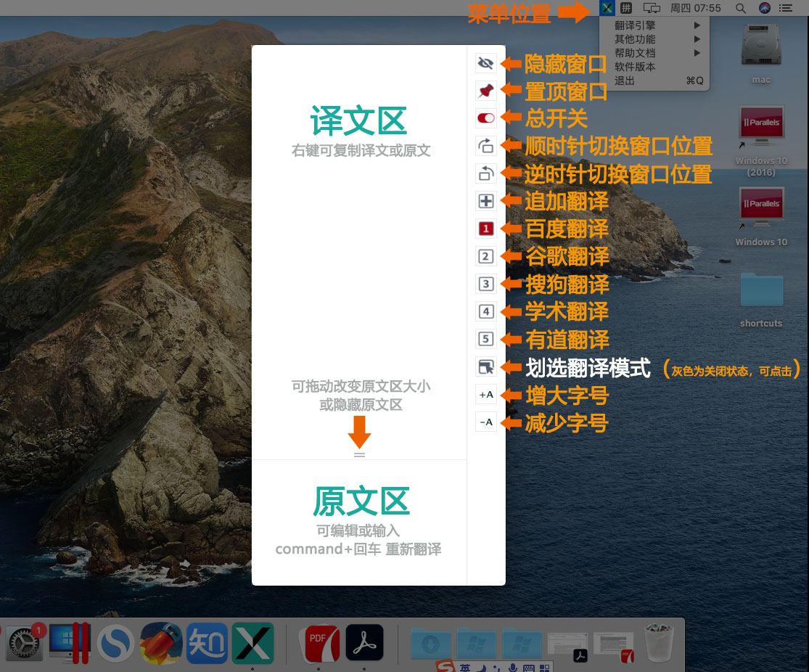Viewport: 809px width, 672px height.
Task: Open System Preferences in the Dock
Action: tap(24, 643)
